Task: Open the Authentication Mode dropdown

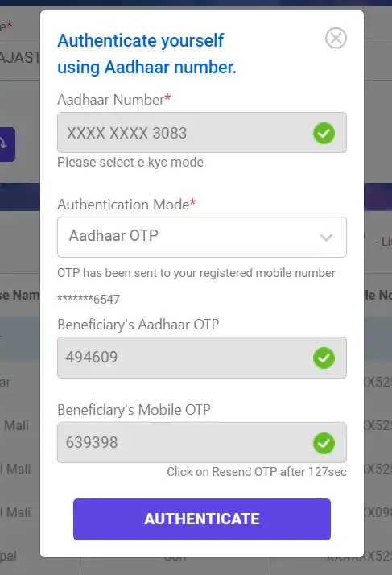Action: [202, 237]
